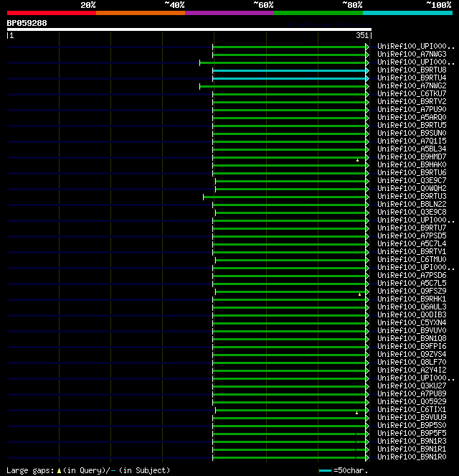Viewport: 459px width, 476px height.
Task: Select the BP059288 query name
Action: [x=27, y=23]
